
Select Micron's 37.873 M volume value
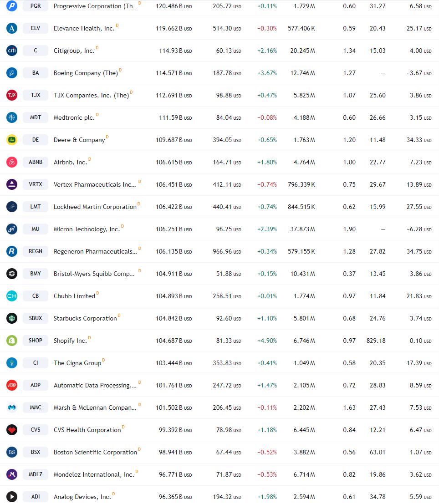tap(303, 229)
